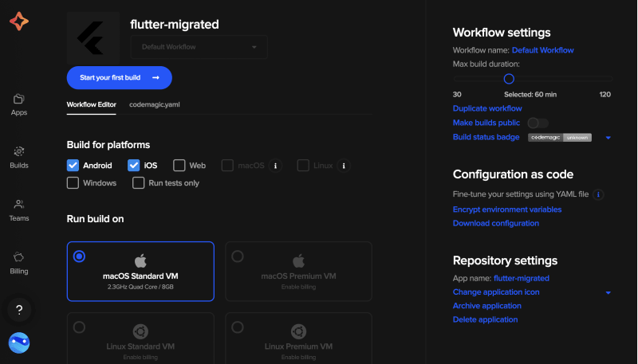
Task: Click the Ubuntu logo in Linux Standard VM
Action: 140,331
